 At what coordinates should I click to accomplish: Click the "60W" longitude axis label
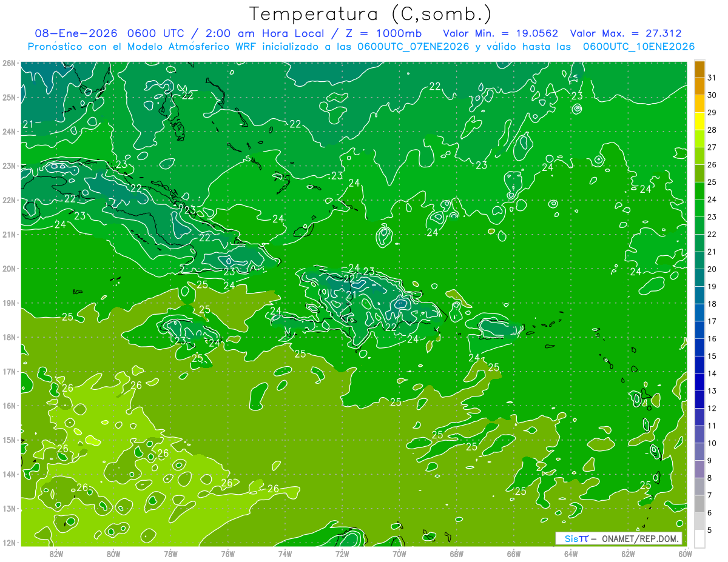[685, 554]
